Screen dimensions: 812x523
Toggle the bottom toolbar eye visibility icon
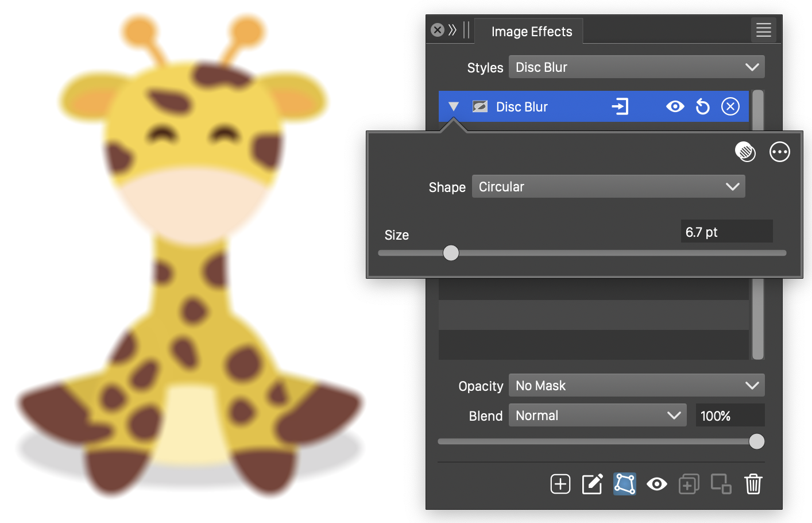(x=656, y=484)
